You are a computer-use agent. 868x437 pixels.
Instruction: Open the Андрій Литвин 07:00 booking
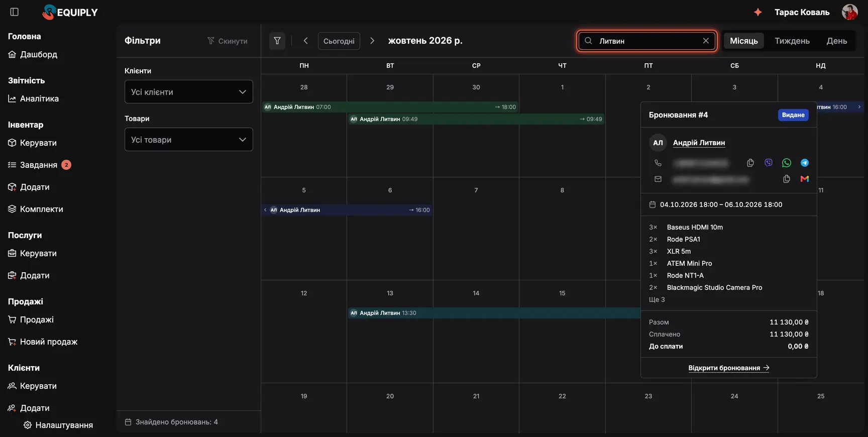[390, 107]
